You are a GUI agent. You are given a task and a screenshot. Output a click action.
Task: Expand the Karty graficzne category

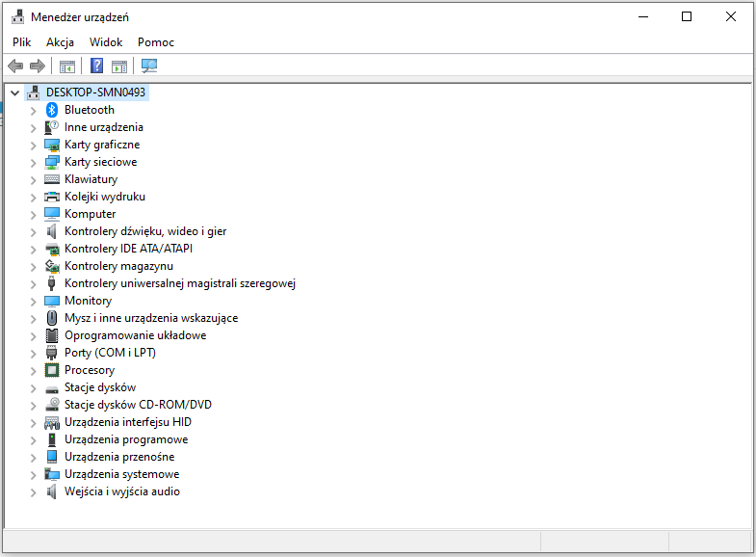tap(33, 145)
